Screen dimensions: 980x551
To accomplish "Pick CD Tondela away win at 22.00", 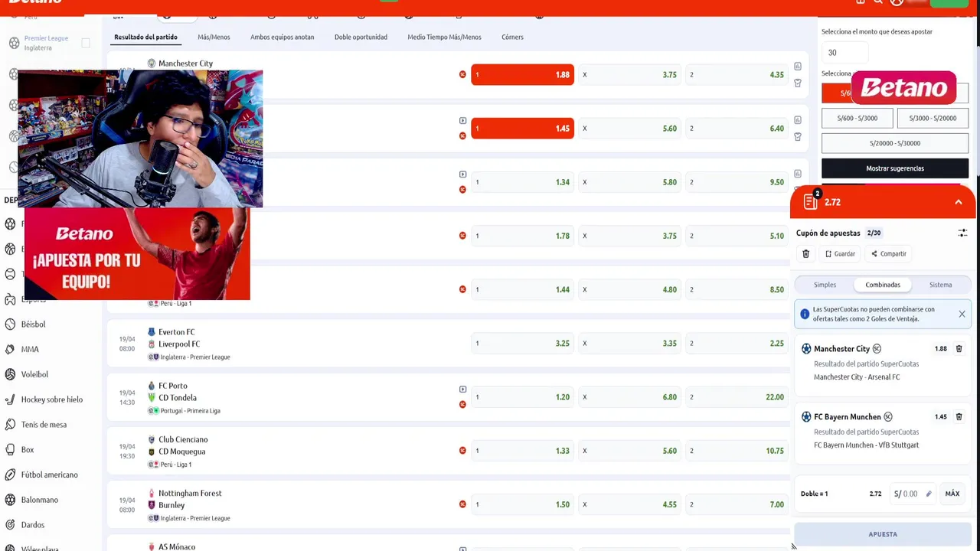I will (737, 397).
